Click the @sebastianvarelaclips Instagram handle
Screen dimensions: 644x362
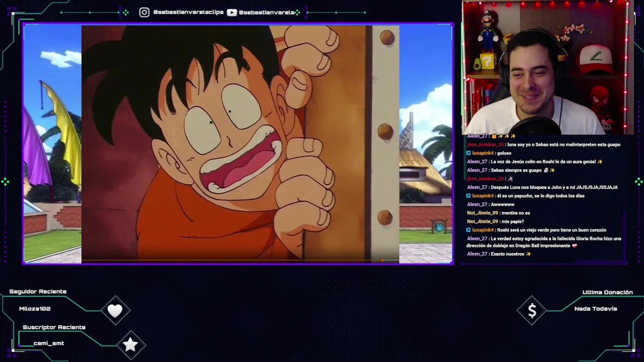pos(188,13)
